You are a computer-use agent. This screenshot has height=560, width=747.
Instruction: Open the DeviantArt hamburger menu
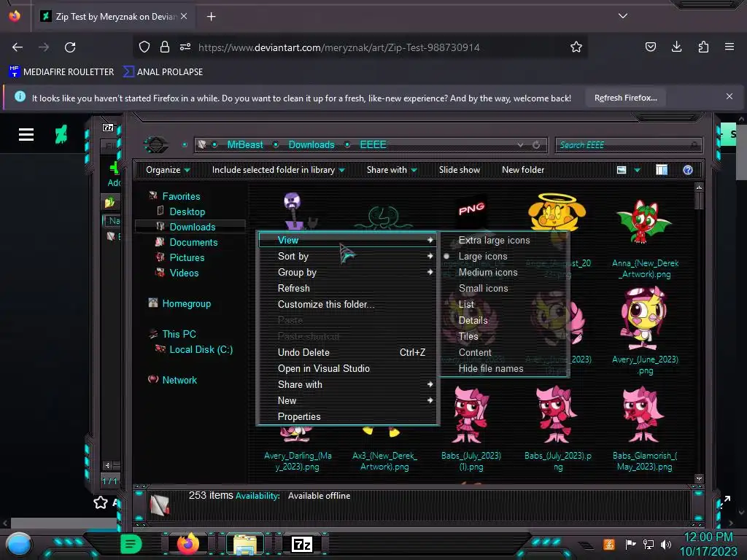click(26, 135)
